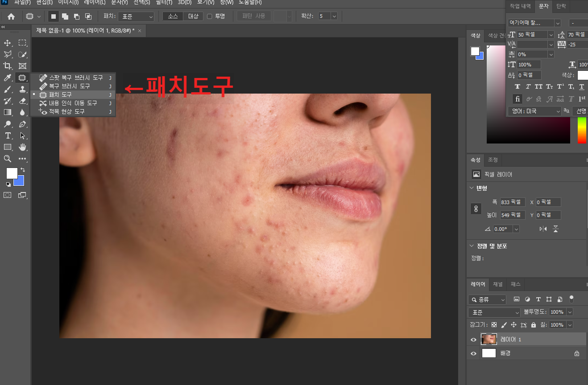Open the Edit Toolbar ellipsis menu
This screenshot has width=588, height=385.
tap(22, 159)
